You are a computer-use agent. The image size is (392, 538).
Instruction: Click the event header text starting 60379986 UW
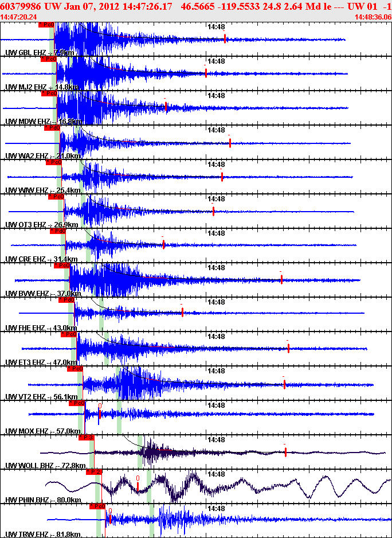tap(196, 7)
